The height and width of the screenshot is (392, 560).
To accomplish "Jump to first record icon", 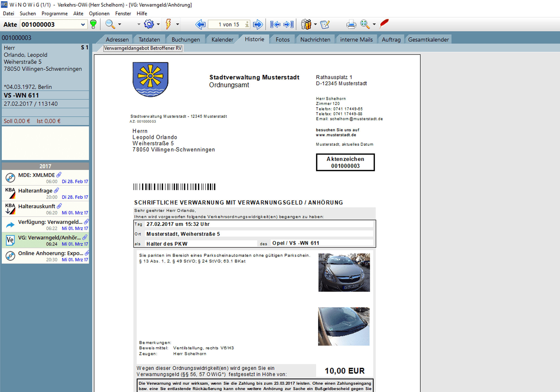I will 275,24.
